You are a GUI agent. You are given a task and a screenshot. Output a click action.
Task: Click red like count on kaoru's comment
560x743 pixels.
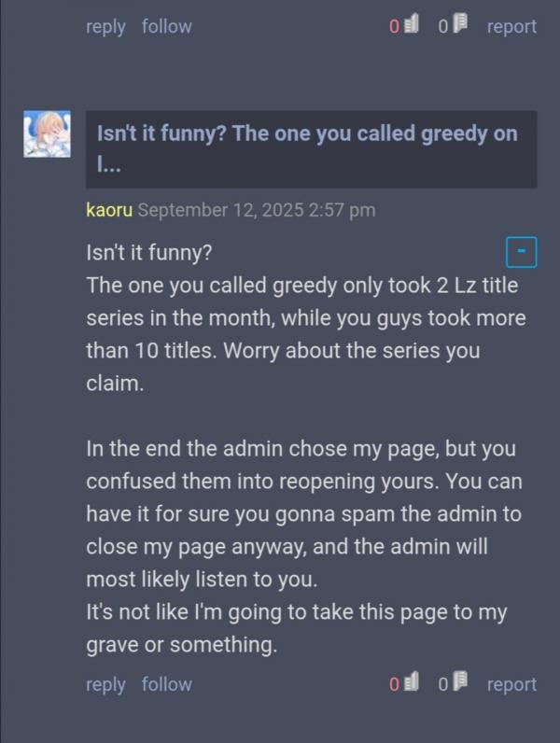coord(394,684)
